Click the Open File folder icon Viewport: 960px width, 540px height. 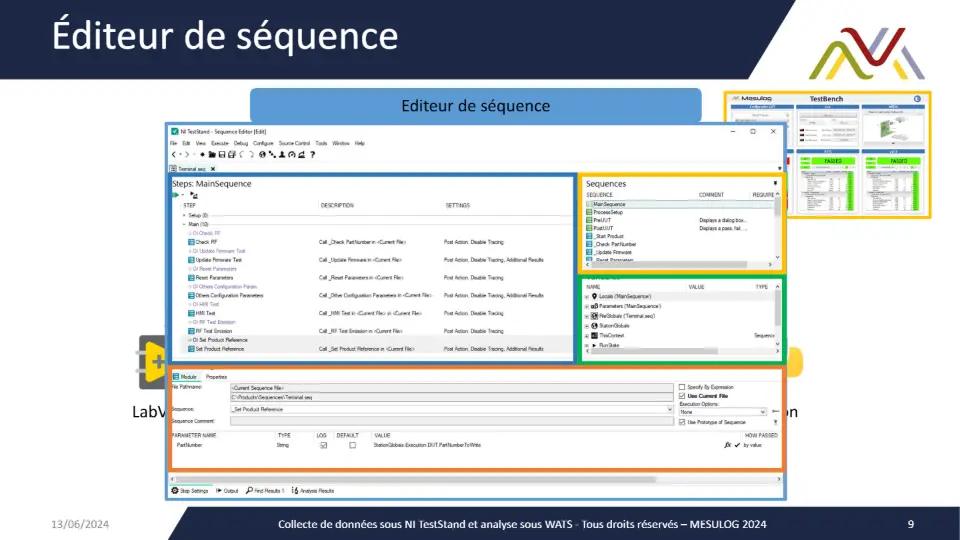(x=212, y=155)
